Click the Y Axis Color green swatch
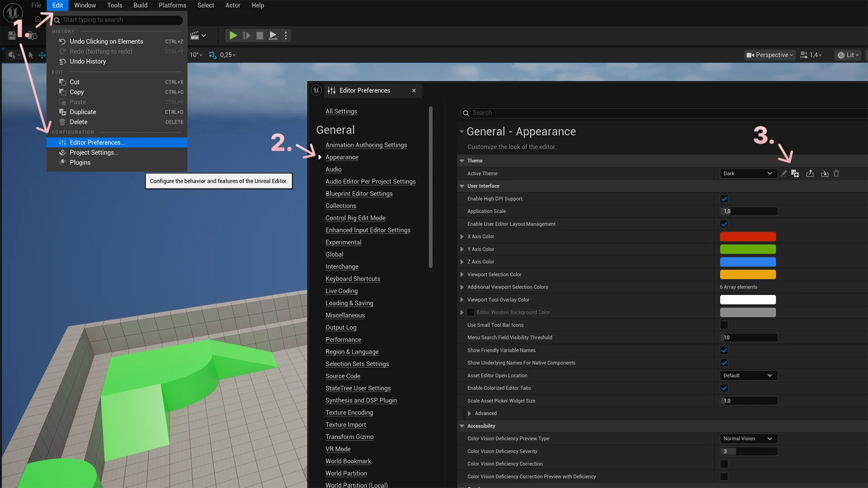The image size is (868, 488). click(x=748, y=249)
